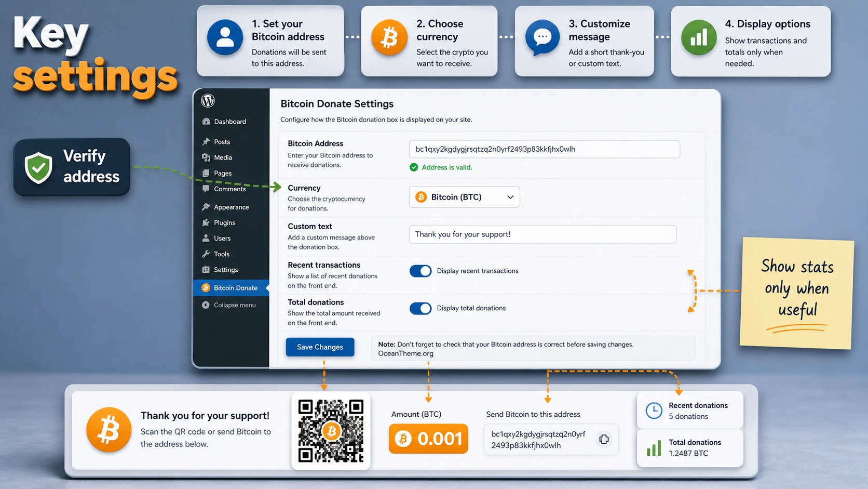The image size is (868, 489).
Task: Click the WordPress logo icon
Action: tap(208, 100)
